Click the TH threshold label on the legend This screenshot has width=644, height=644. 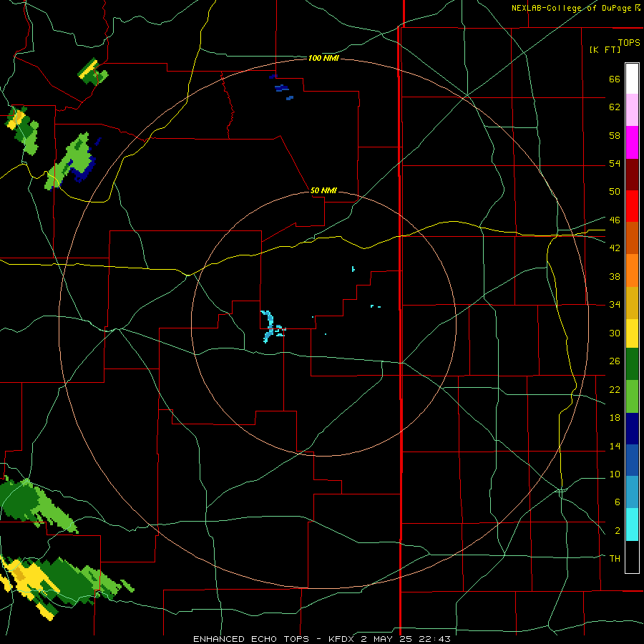(x=615, y=558)
